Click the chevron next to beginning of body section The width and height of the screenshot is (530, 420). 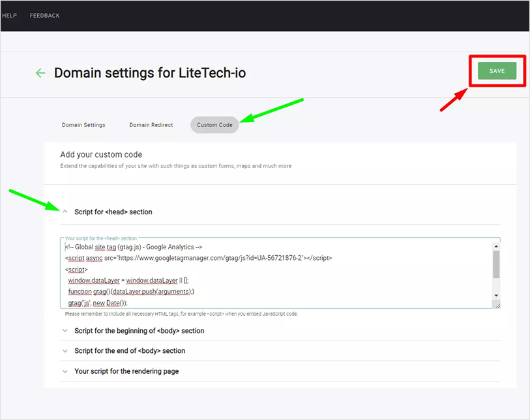65,331
